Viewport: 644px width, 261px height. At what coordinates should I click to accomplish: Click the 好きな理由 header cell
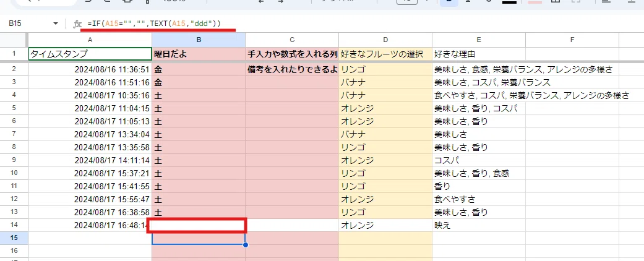point(478,54)
